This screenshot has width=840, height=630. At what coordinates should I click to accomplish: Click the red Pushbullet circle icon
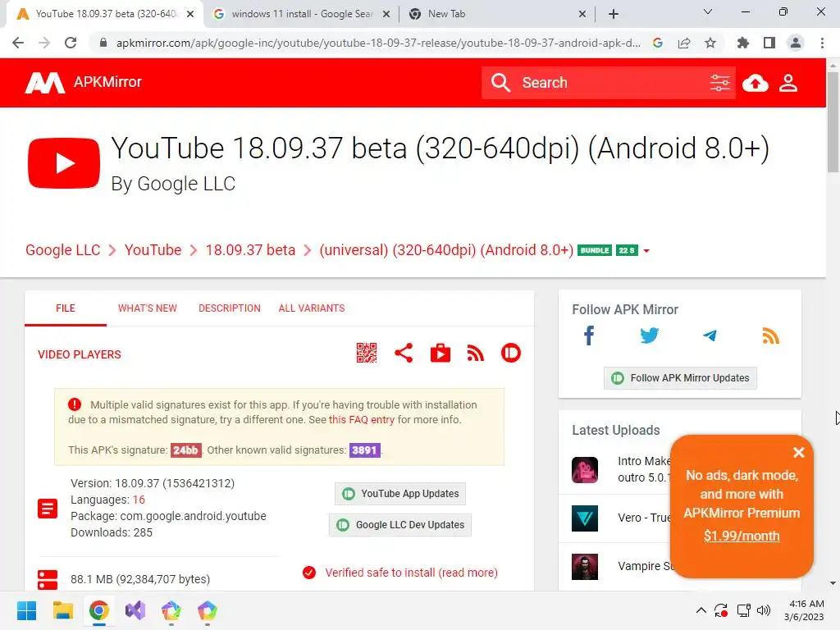click(x=511, y=353)
